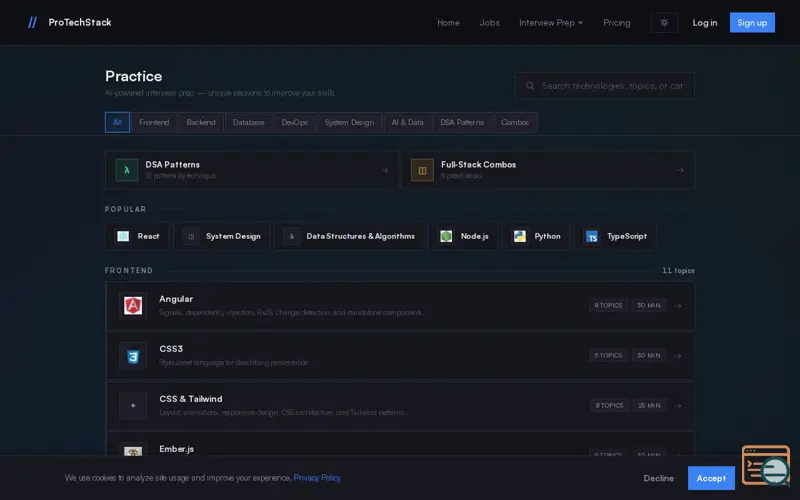Click the search magnifier icon

(x=530, y=86)
